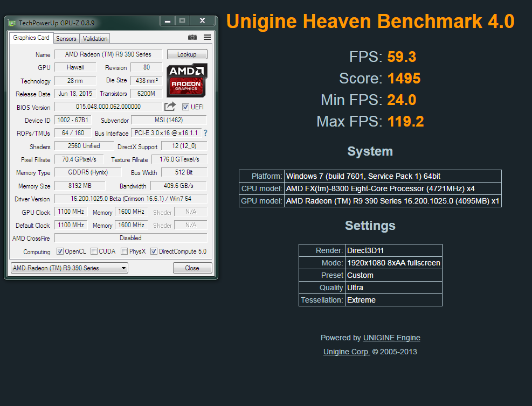Click the Driver Version field
Image resolution: width=532 pixels, height=406 pixels.
click(x=130, y=199)
